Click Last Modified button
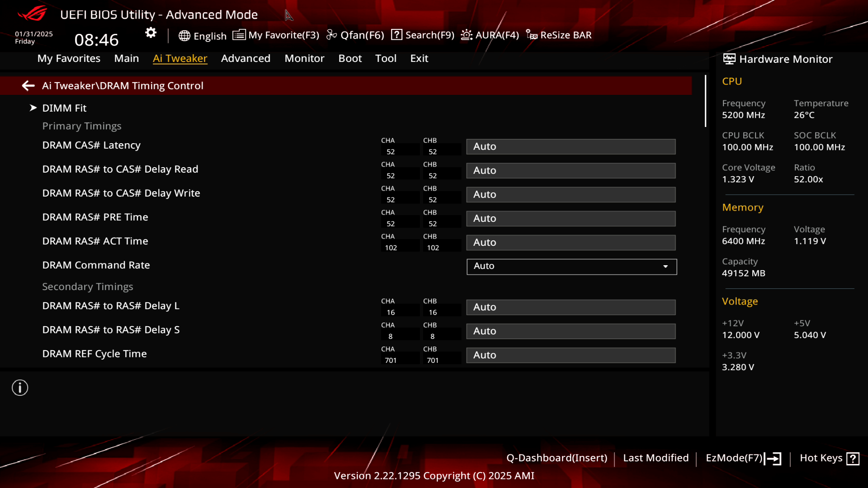Screen dimensions: 868x488 pos(656,458)
